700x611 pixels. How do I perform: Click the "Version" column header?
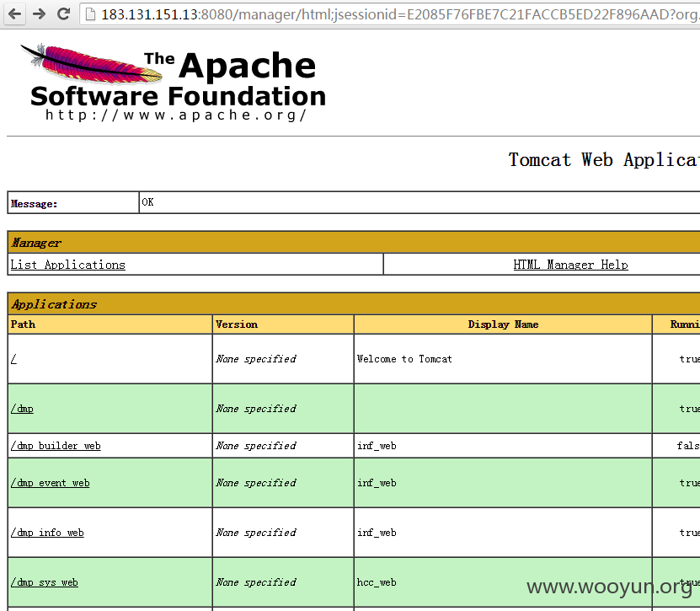283,324
